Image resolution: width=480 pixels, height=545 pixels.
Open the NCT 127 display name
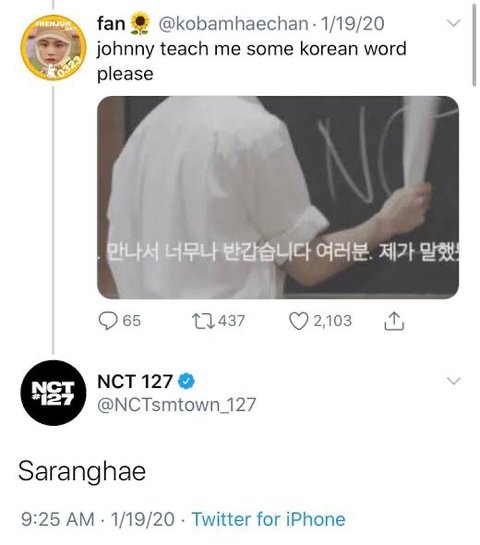click(135, 381)
